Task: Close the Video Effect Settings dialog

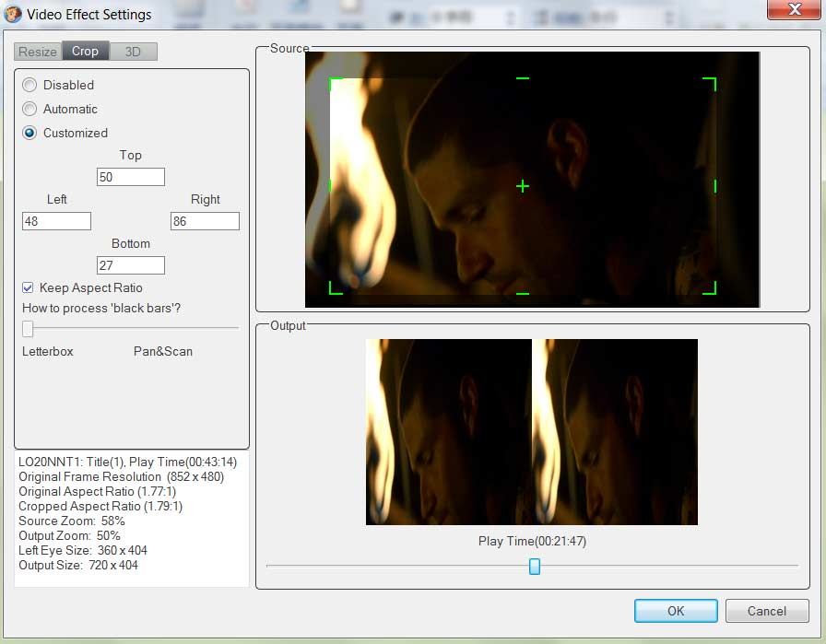Action: [x=794, y=9]
